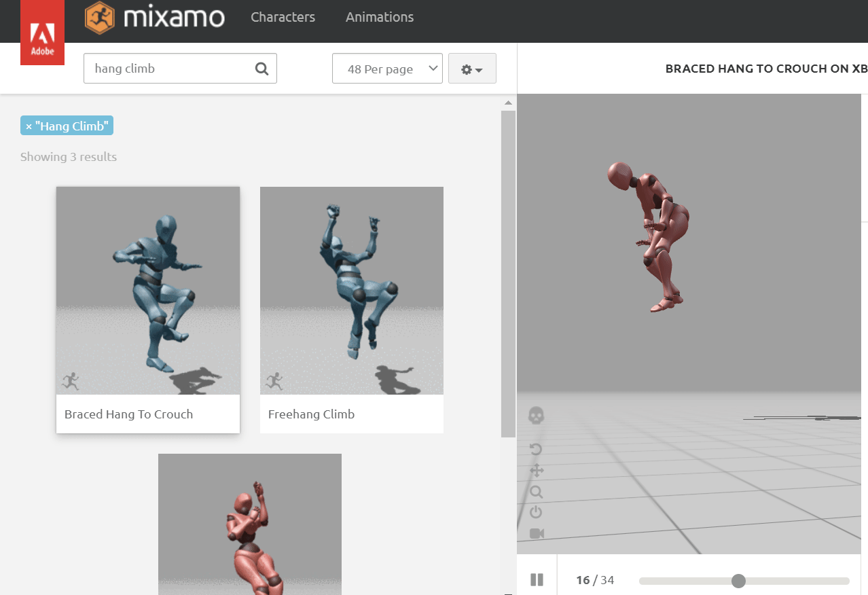
Task: Click running-man icon on Braced Hang thumbnail
Action: tap(70, 381)
